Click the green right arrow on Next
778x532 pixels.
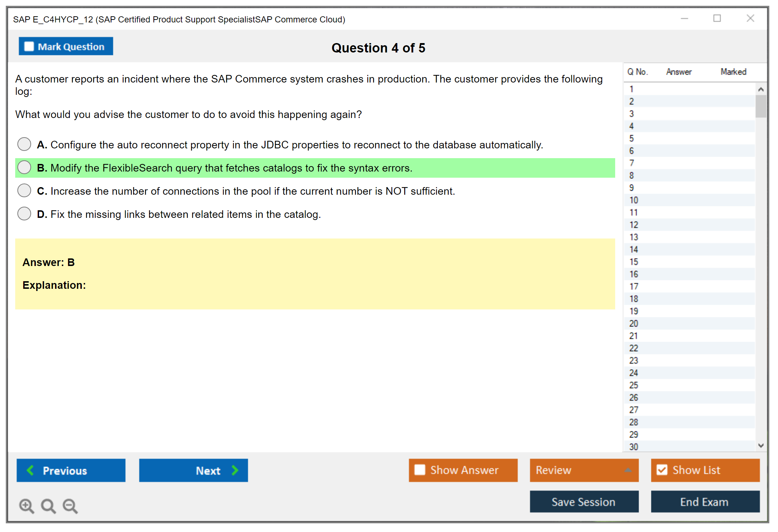(235, 470)
